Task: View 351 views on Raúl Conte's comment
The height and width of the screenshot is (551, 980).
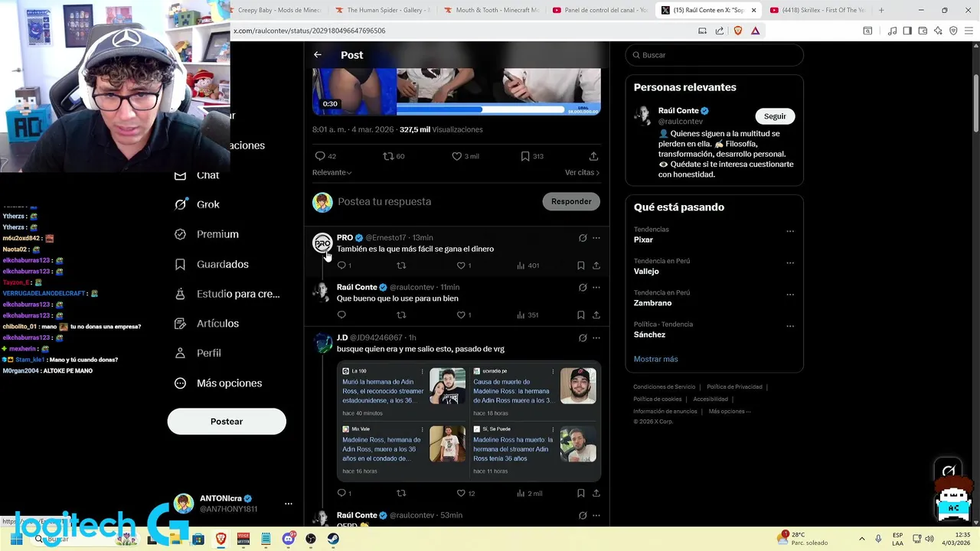Action: [x=528, y=315]
